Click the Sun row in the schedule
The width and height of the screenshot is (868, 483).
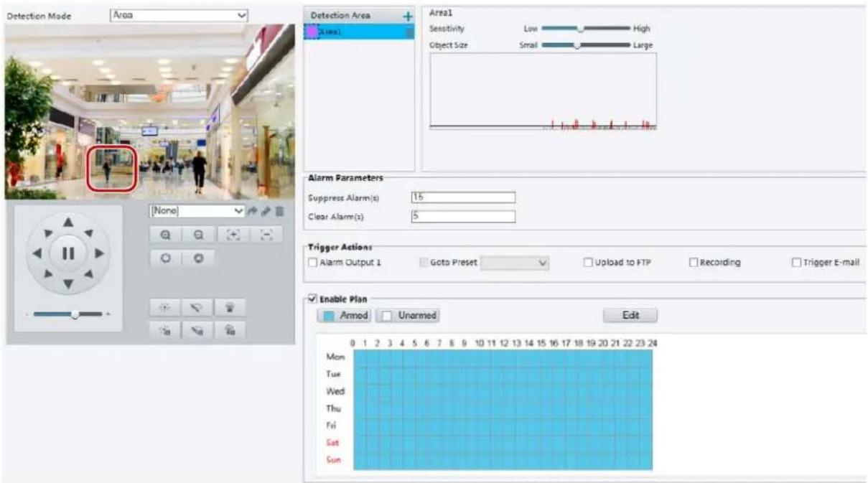point(503,460)
